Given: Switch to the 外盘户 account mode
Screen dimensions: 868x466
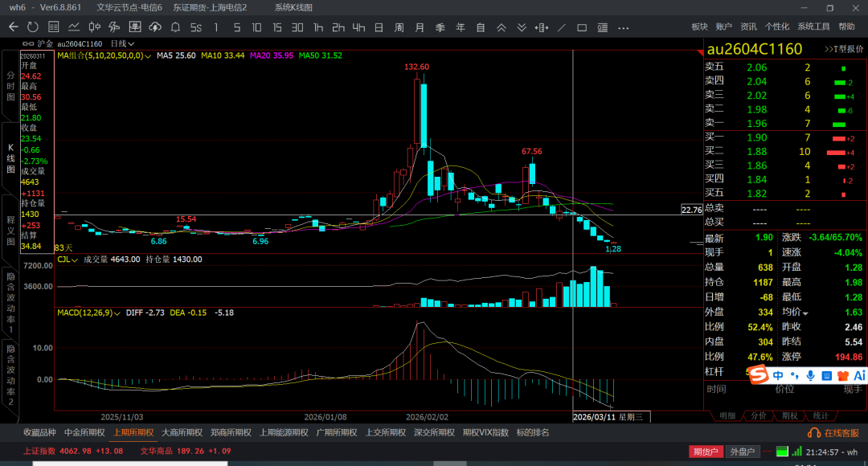Looking at the screenshot, I should 743,452.
